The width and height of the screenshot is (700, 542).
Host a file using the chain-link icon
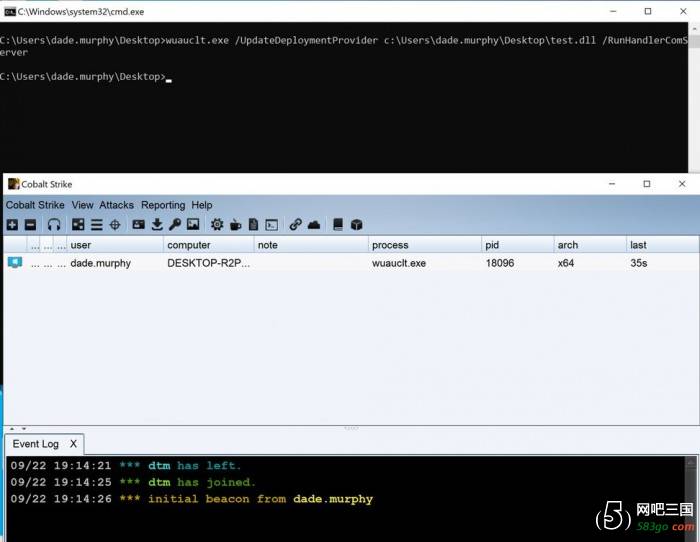295,225
